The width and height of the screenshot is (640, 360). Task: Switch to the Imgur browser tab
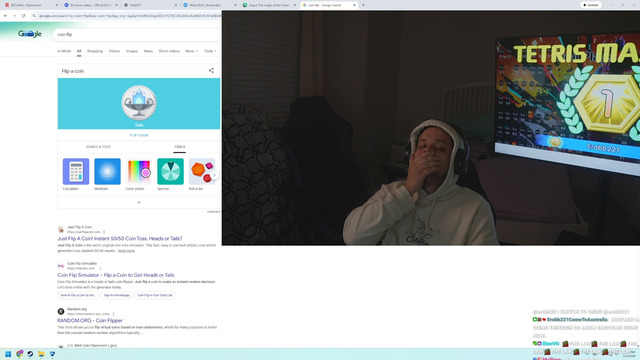click(269, 5)
